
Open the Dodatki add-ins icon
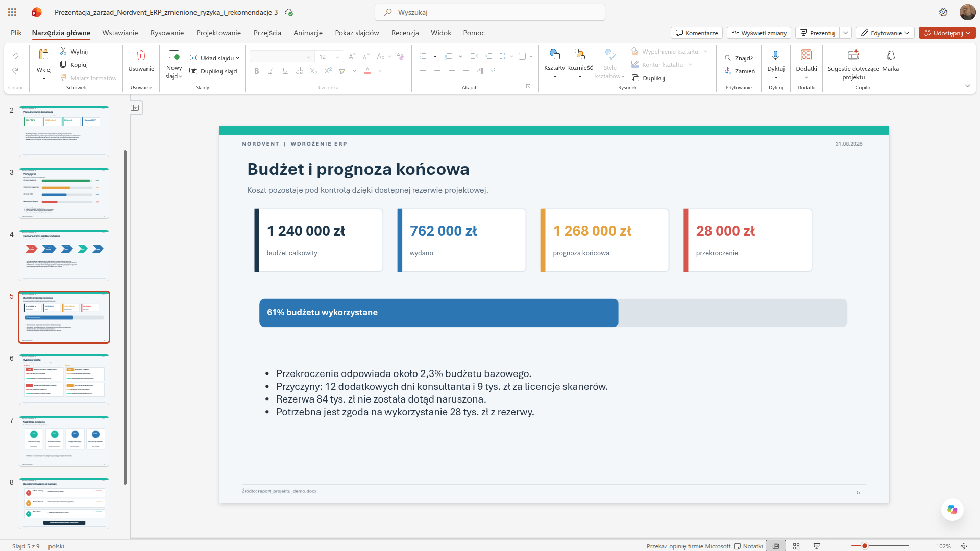806,55
